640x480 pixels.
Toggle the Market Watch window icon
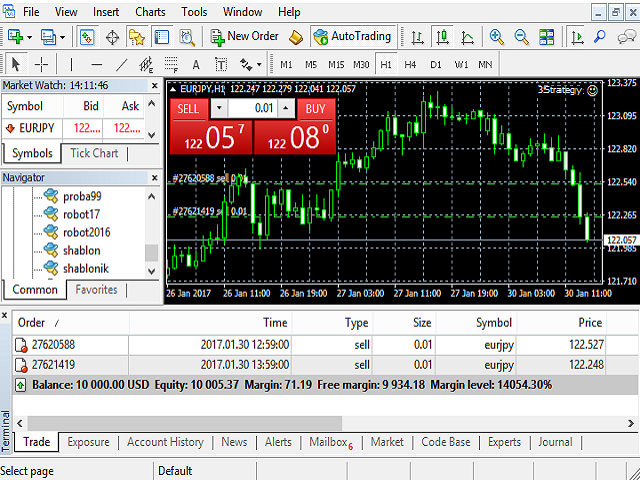87,37
